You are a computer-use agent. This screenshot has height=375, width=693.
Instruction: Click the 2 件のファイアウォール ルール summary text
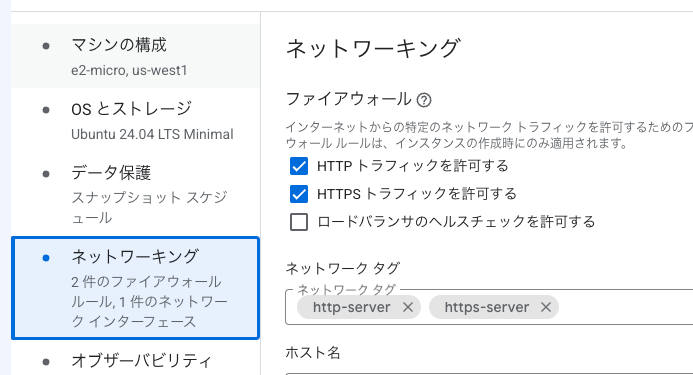point(149,302)
